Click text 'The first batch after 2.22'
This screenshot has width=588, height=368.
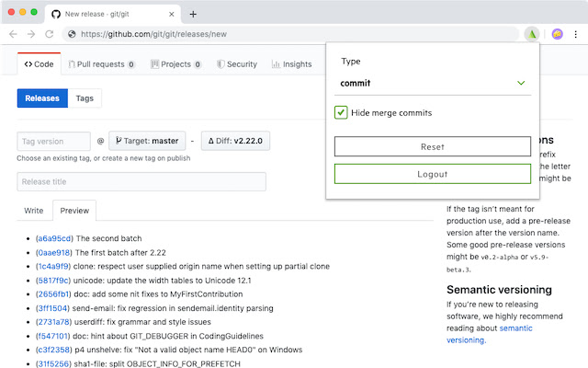click(120, 253)
